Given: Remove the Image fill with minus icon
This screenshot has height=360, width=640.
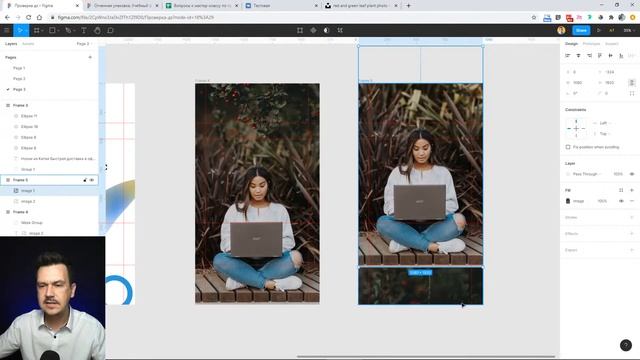Looking at the screenshot, I should 632,201.
